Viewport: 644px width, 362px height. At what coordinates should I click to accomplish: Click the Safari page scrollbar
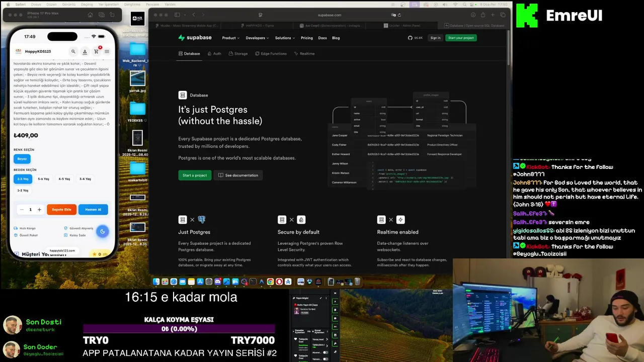pos(508,48)
